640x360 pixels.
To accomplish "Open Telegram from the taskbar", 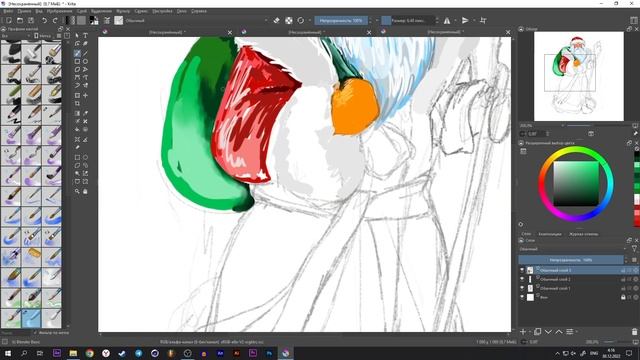I will 139,353.
